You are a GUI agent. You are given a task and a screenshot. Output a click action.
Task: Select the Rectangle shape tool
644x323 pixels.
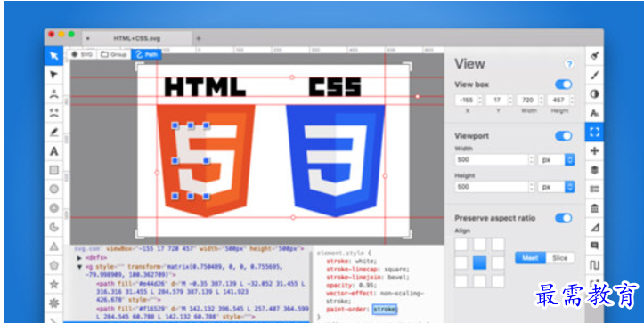point(53,170)
